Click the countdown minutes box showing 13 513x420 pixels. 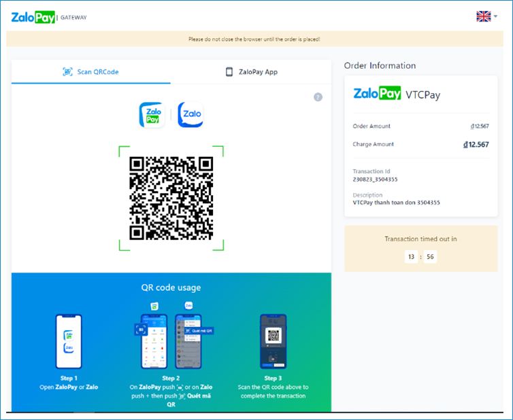click(411, 257)
